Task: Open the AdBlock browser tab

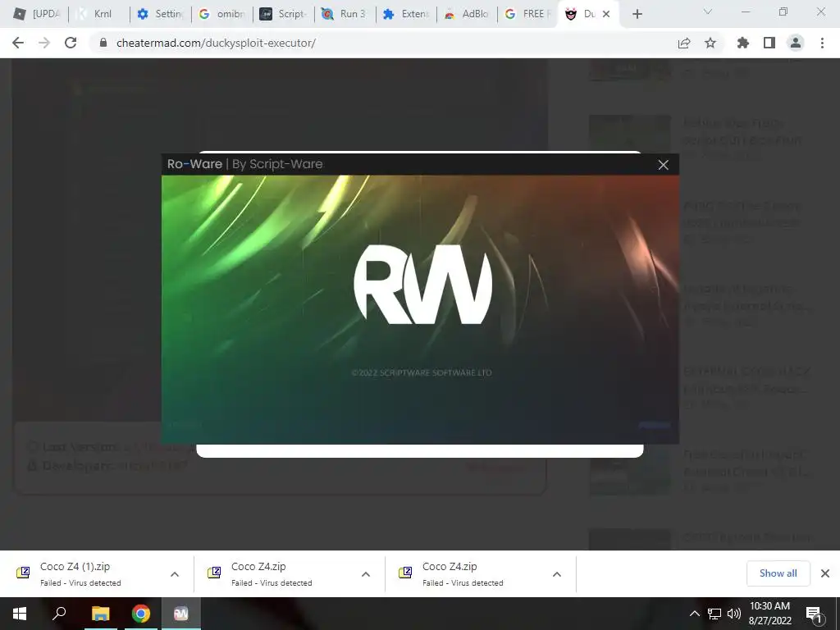Action: pos(467,14)
